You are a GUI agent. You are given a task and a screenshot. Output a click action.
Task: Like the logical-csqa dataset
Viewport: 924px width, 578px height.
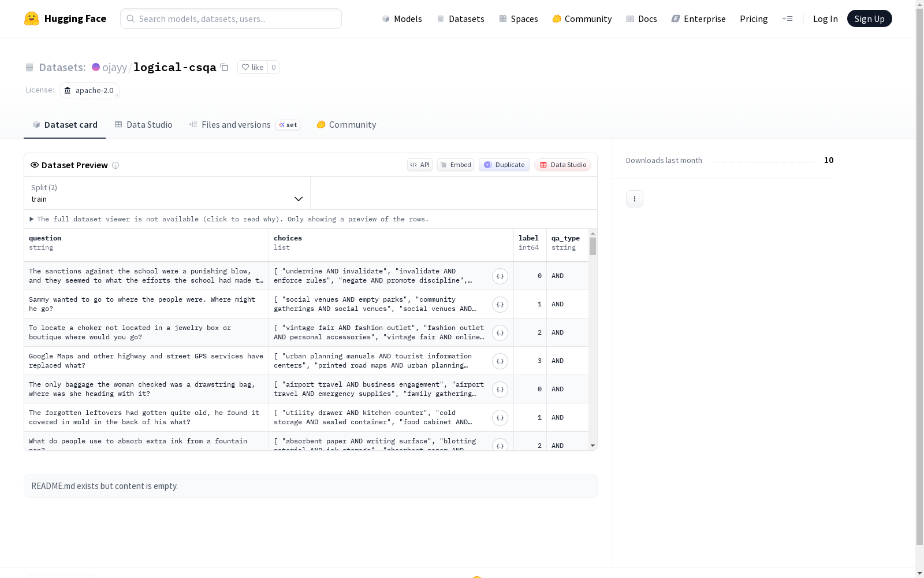(x=252, y=67)
